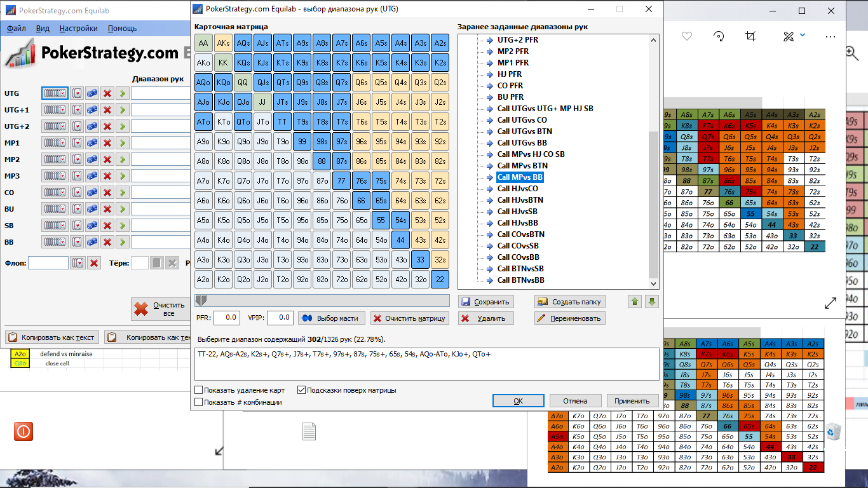868x488 pixels.
Task: Open the MP3 hand range selector icon
Action: point(55,176)
